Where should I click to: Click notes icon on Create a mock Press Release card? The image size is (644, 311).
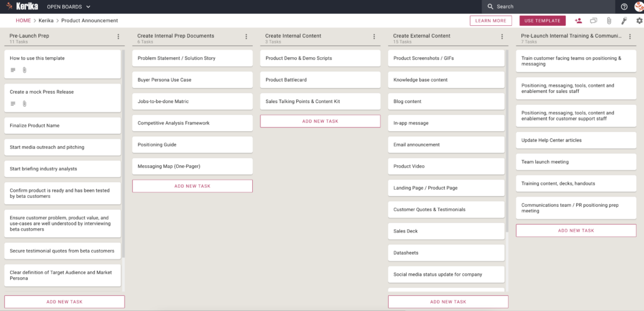click(x=13, y=104)
